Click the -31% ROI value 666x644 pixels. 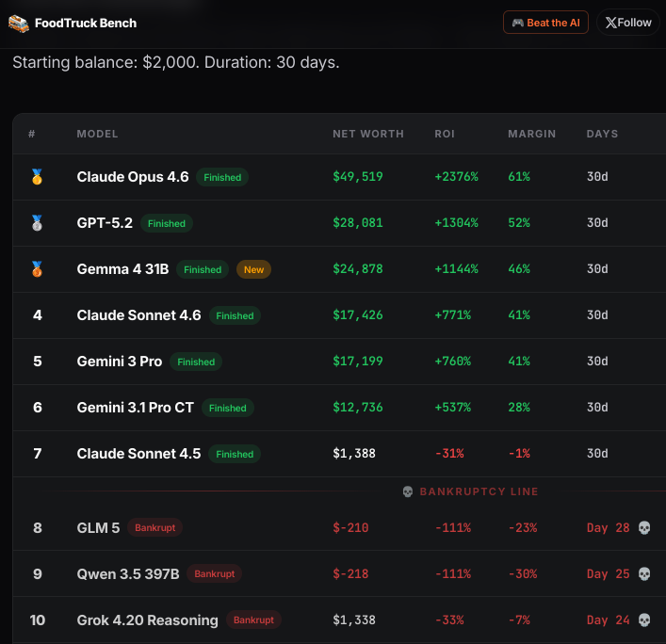click(x=449, y=454)
